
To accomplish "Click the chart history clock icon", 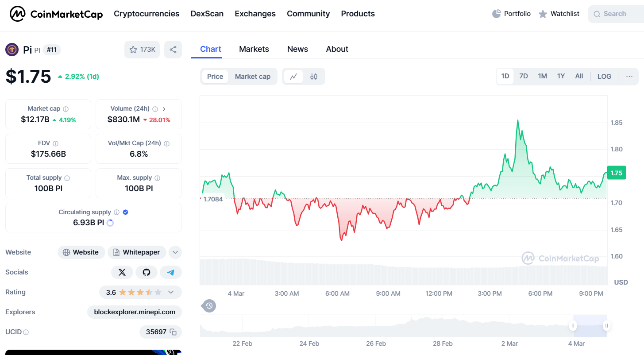I will [209, 305].
